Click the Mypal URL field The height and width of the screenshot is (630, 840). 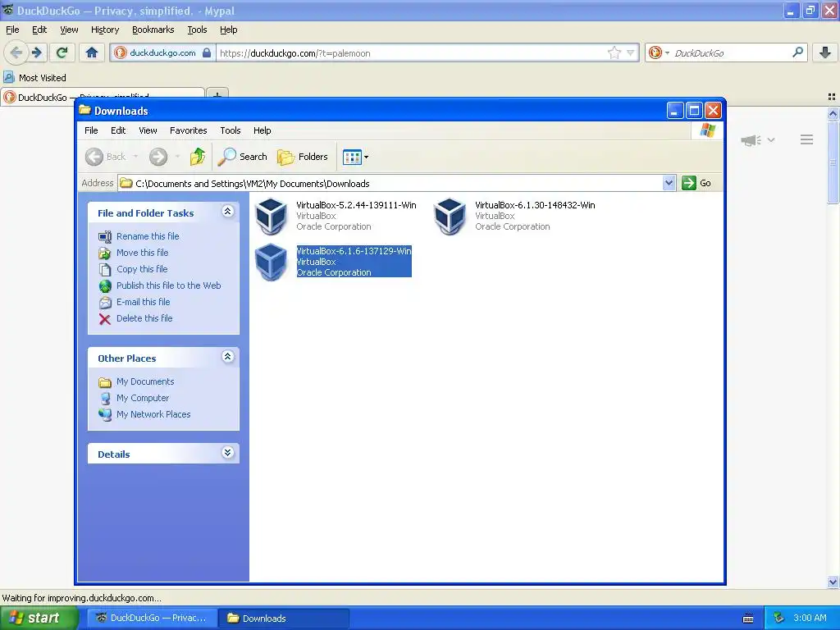point(412,52)
